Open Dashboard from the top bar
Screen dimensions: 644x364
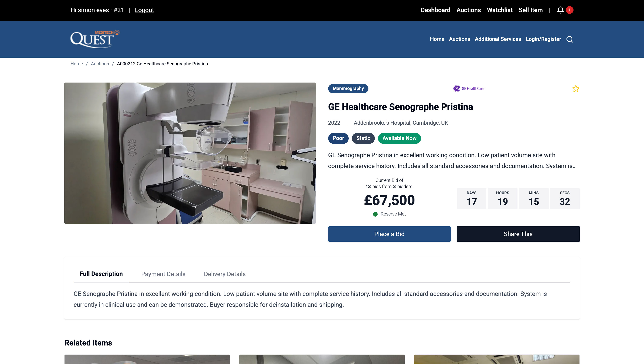click(435, 10)
